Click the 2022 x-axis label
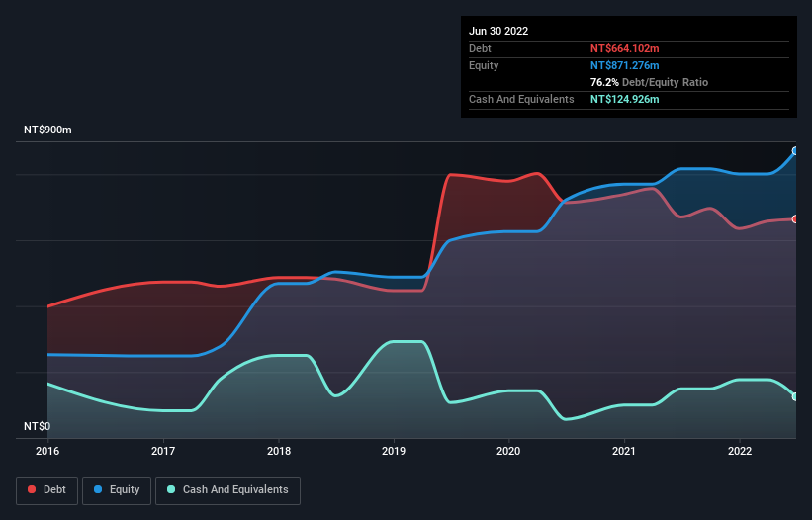Screen dimensions: 812x520 [x=740, y=451]
